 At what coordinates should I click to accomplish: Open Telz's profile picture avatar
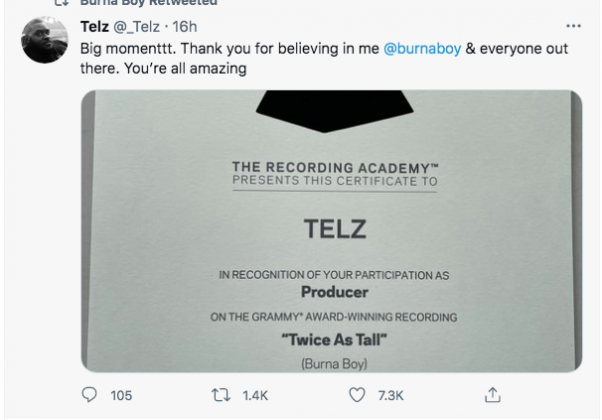44,39
